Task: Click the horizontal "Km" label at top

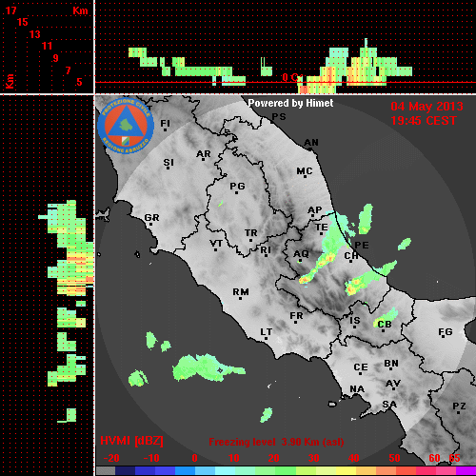Action: (x=80, y=11)
